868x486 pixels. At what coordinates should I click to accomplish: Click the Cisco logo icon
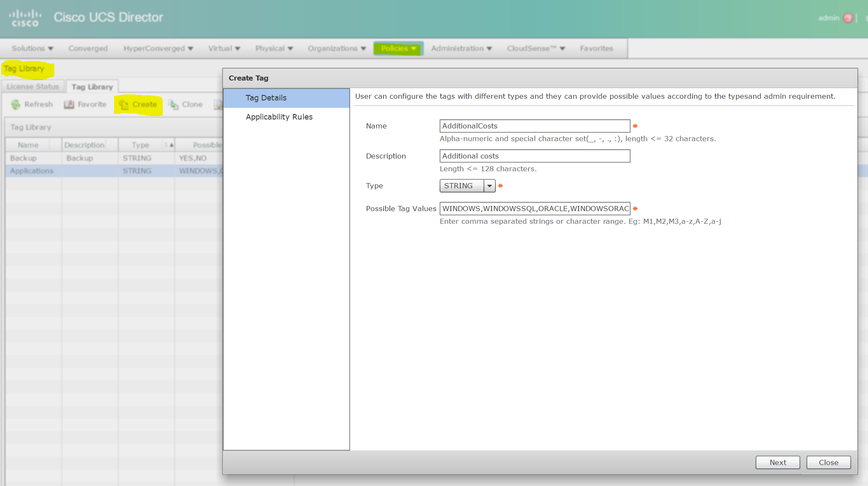[25, 18]
